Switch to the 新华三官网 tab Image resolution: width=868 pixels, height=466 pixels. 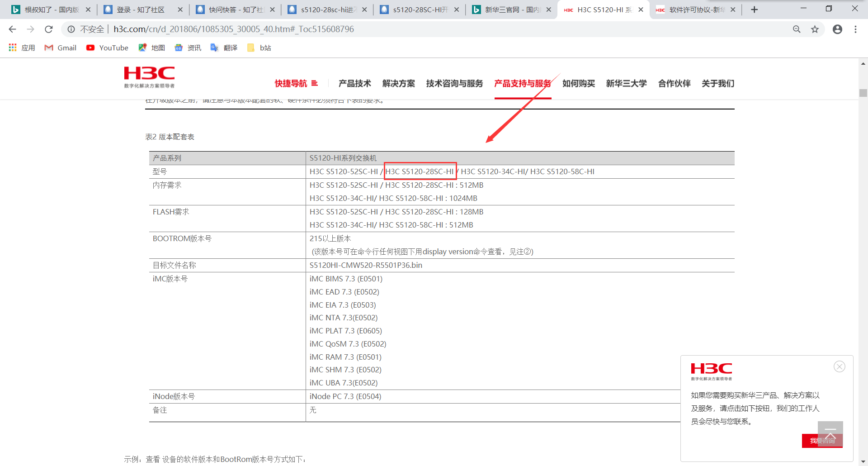(510, 10)
